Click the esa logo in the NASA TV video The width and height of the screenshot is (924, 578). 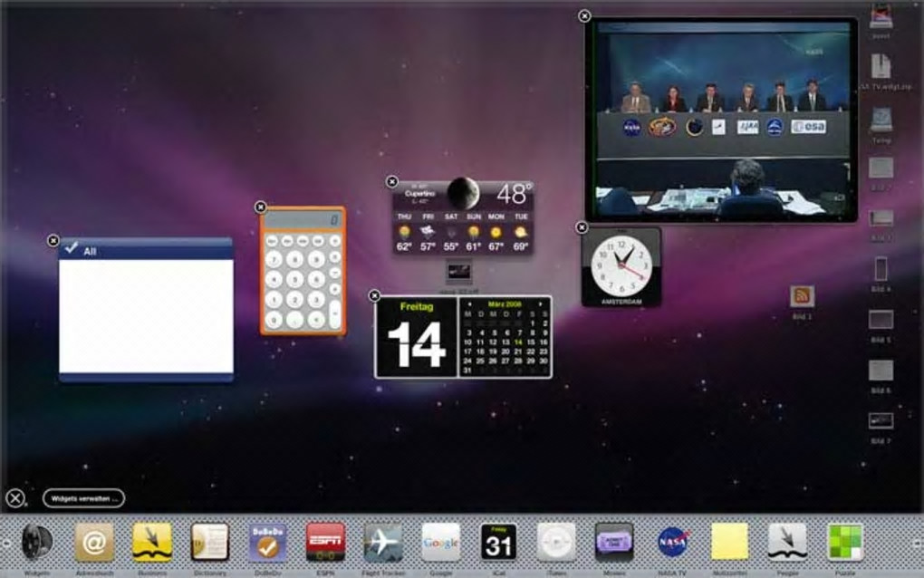[x=808, y=127]
